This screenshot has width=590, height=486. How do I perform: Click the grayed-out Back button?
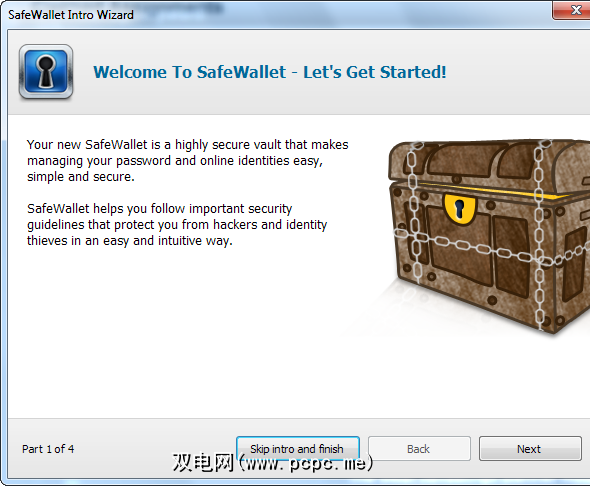[419, 448]
